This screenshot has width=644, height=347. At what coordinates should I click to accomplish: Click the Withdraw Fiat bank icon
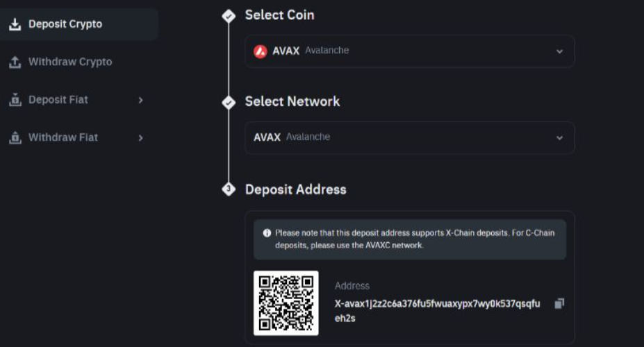(x=15, y=137)
